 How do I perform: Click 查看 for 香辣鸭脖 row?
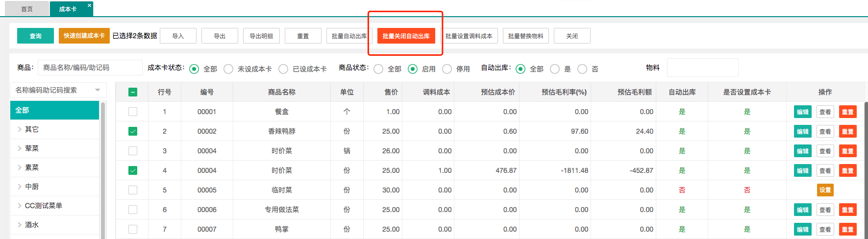825,131
